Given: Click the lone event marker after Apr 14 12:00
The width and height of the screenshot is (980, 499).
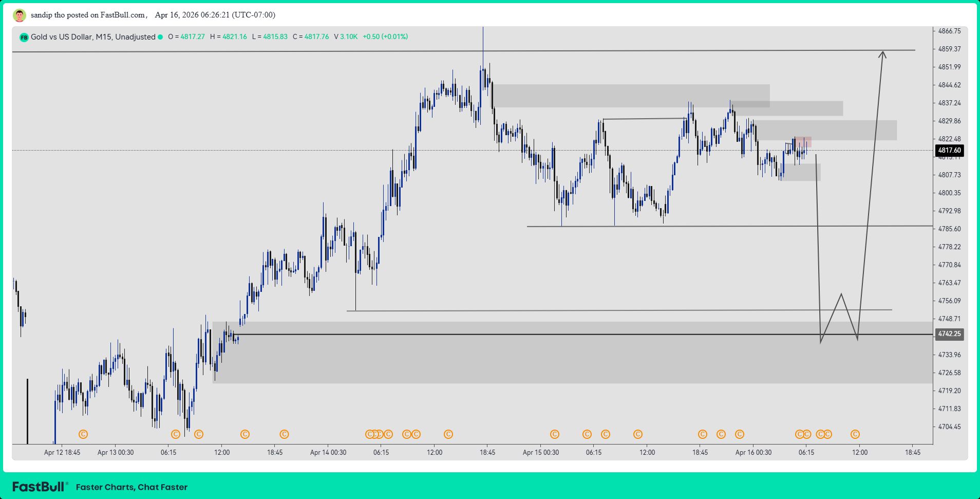Looking at the screenshot, I should click(448, 434).
